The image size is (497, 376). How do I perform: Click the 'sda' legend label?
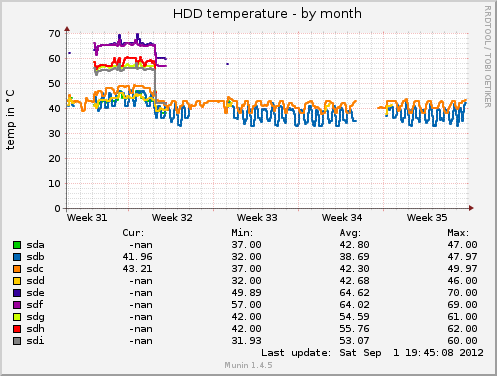click(35, 245)
